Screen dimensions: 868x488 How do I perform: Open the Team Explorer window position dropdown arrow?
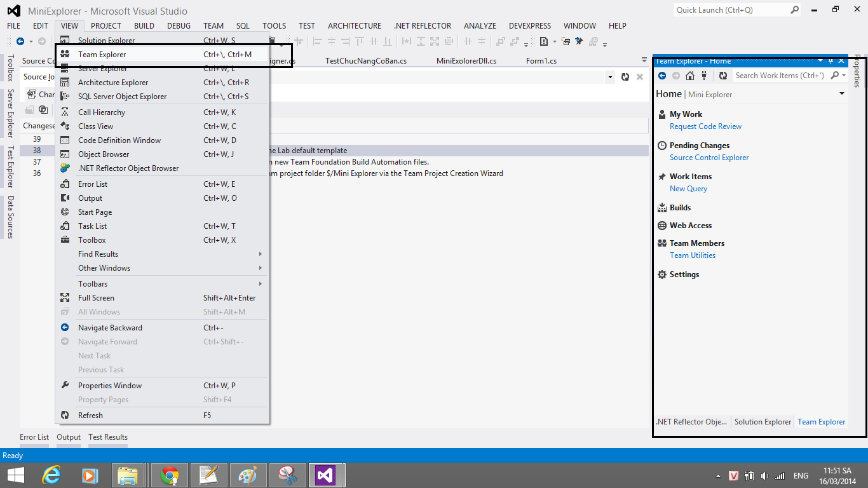point(820,61)
